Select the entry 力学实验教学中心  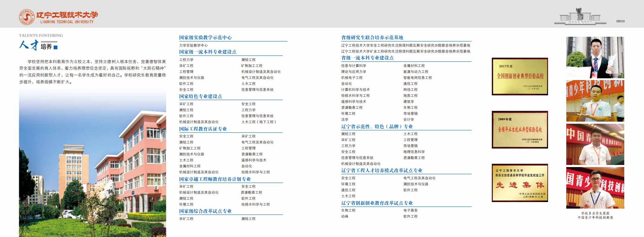pyautogui.click(x=193, y=45)
